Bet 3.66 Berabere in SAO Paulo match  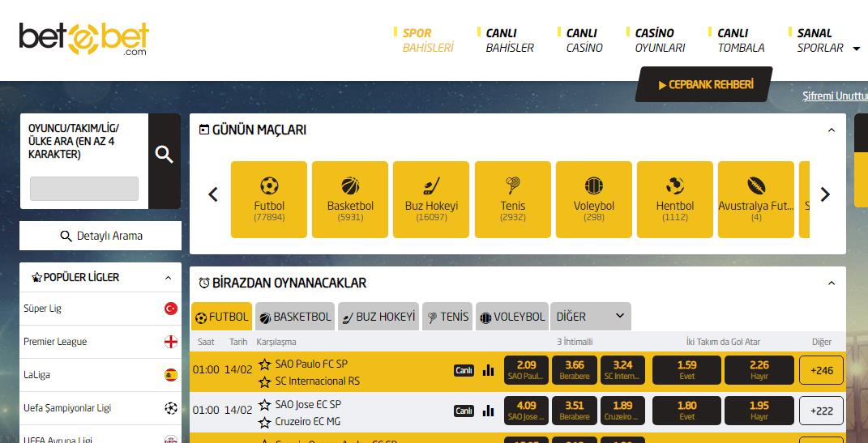[x=575, y=370]
